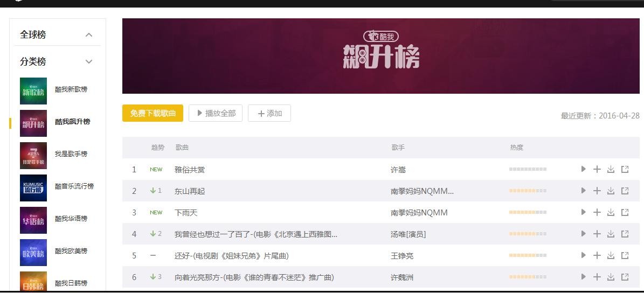
Task: Click the 欧美榜 cover thumbnail
Action: [x=33, y=253]
